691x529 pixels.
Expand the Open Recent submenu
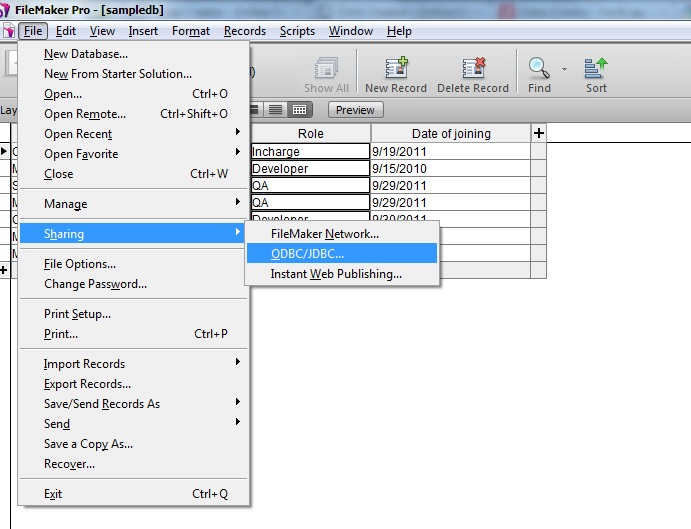[134, 134]
